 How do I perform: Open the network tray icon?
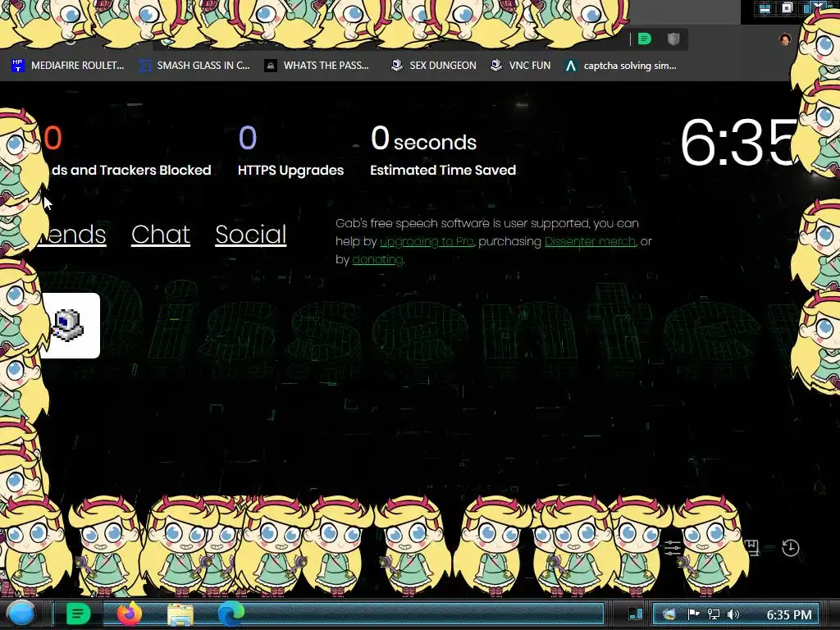714,614
